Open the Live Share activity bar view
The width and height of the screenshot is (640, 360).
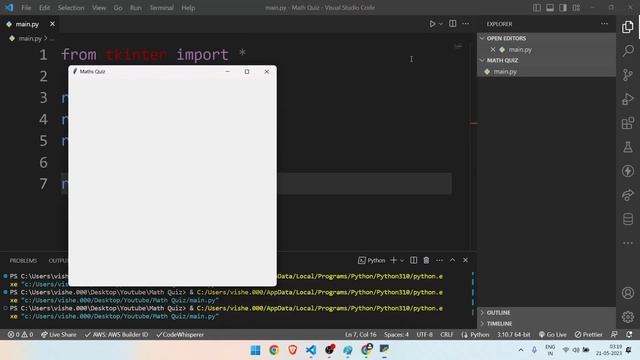pyautogui.click(x=628, y=195)
